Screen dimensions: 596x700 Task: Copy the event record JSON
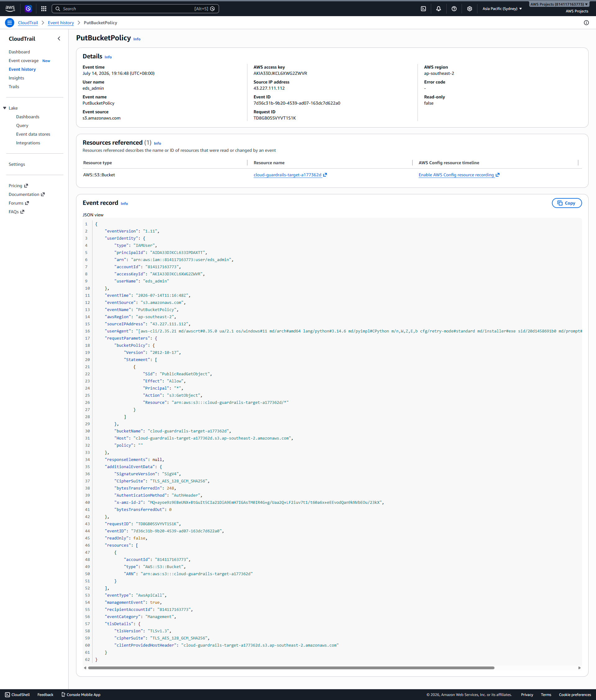pyautogui.click(x=567, y=203)
